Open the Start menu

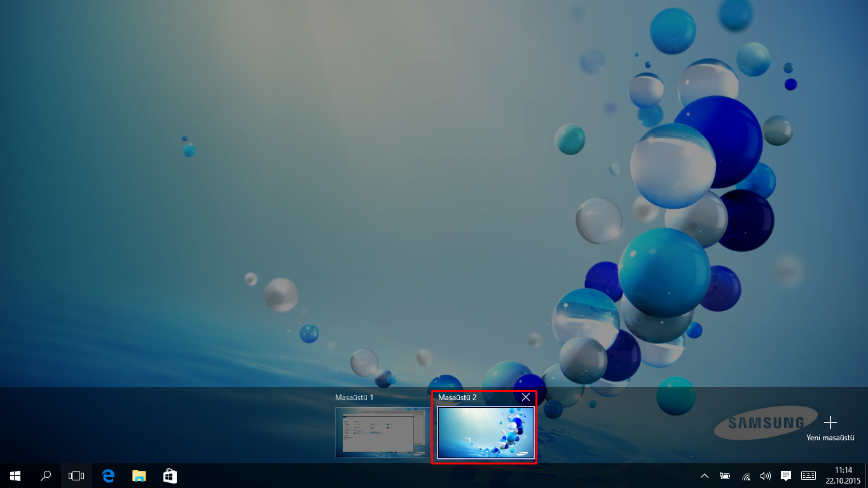(14, 475)
